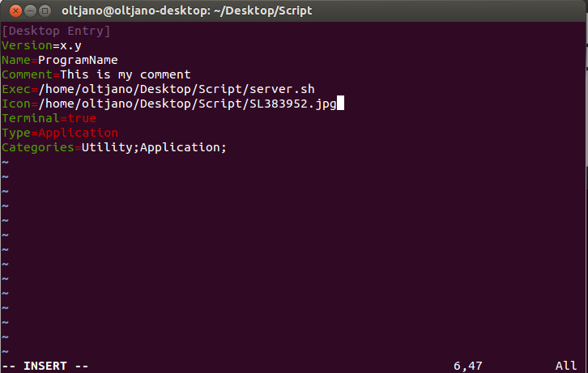This screenshot has width=588, height=373.
Task: Click the Icon path SL383952.jpg
Action: pyautogui.click(x=187, y=104)
